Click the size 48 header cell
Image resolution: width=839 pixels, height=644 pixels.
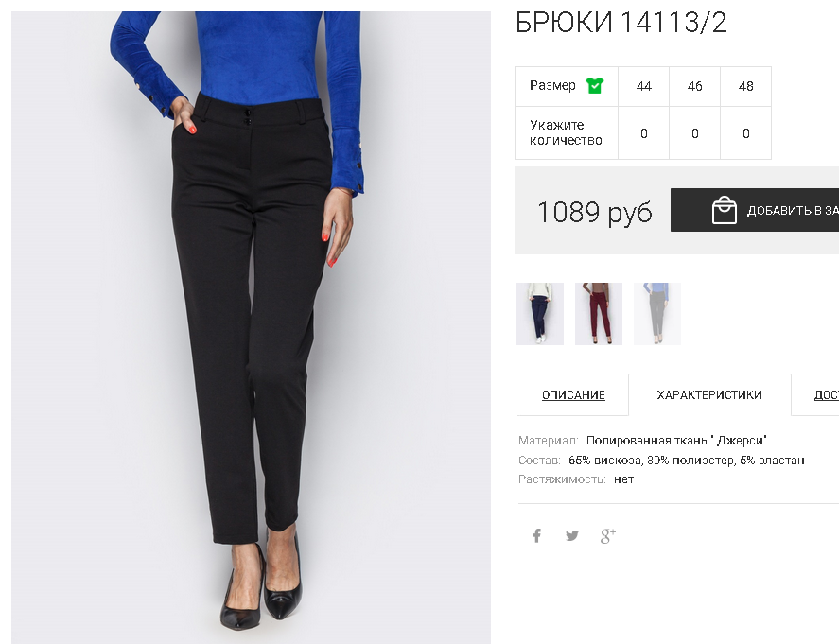pos(746,86)
